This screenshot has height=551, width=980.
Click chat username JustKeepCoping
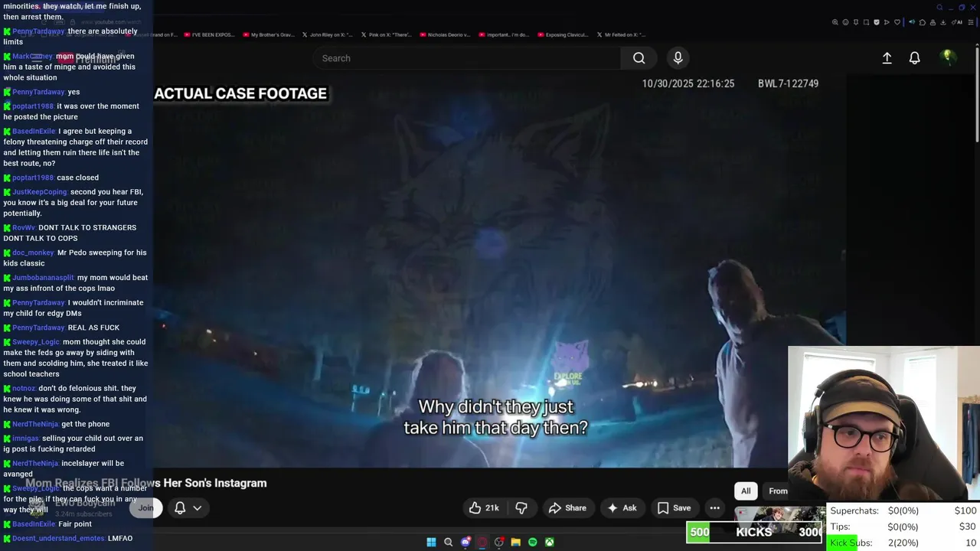pyautogui.click(x=40, y=192)
